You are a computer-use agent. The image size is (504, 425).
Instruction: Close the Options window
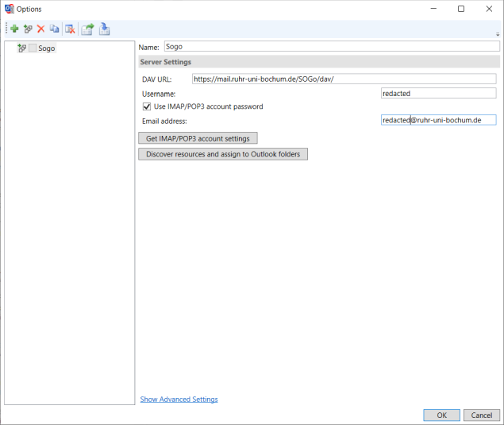[489, 9]
